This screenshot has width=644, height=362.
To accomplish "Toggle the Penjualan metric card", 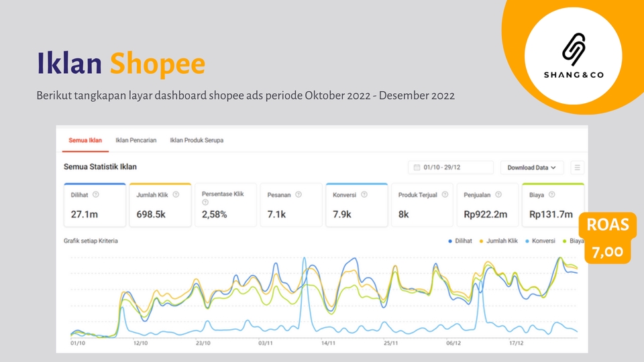I will [488, 205].
